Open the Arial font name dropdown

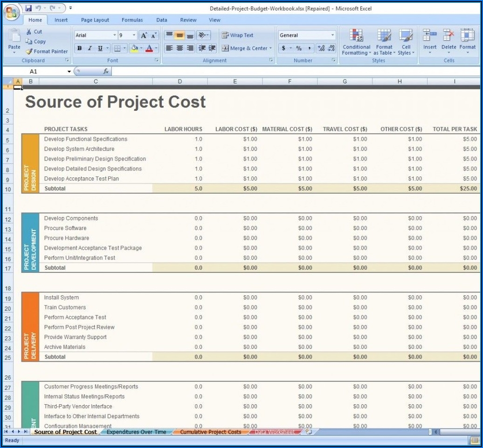pyautogui.click(x=115, y=35)
